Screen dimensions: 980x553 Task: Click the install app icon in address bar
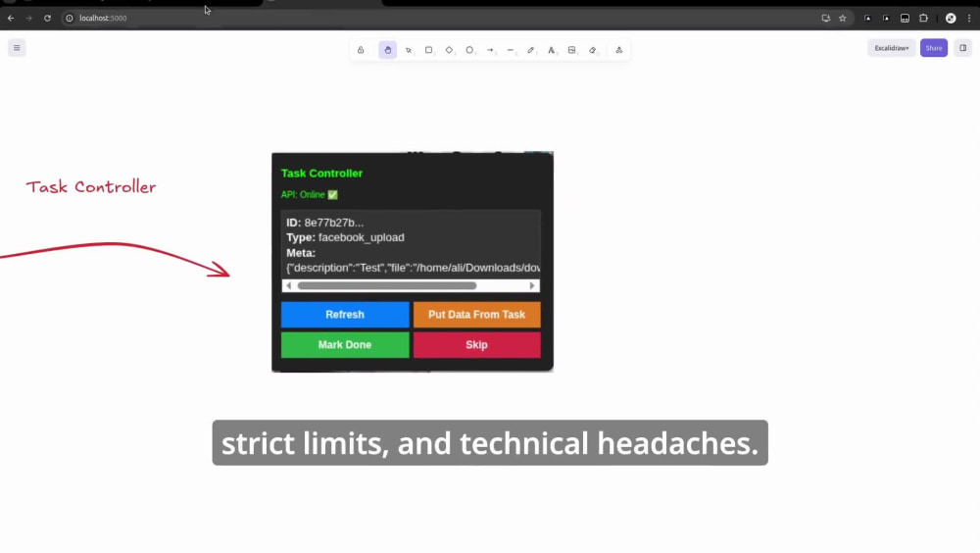point(825,19)
